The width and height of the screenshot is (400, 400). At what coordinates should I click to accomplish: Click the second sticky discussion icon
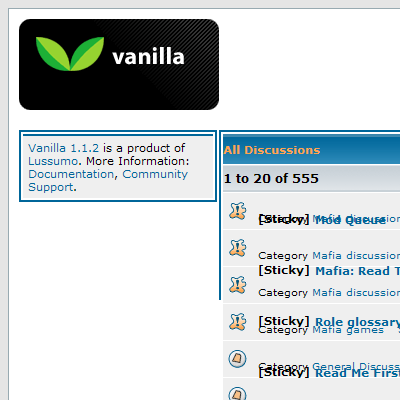[x=238, y=248]
